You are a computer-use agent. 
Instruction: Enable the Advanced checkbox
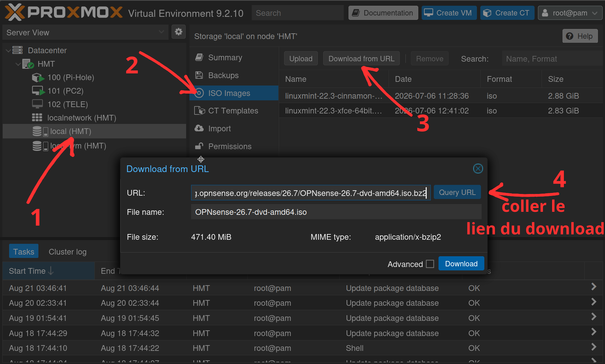click(430, 264)
